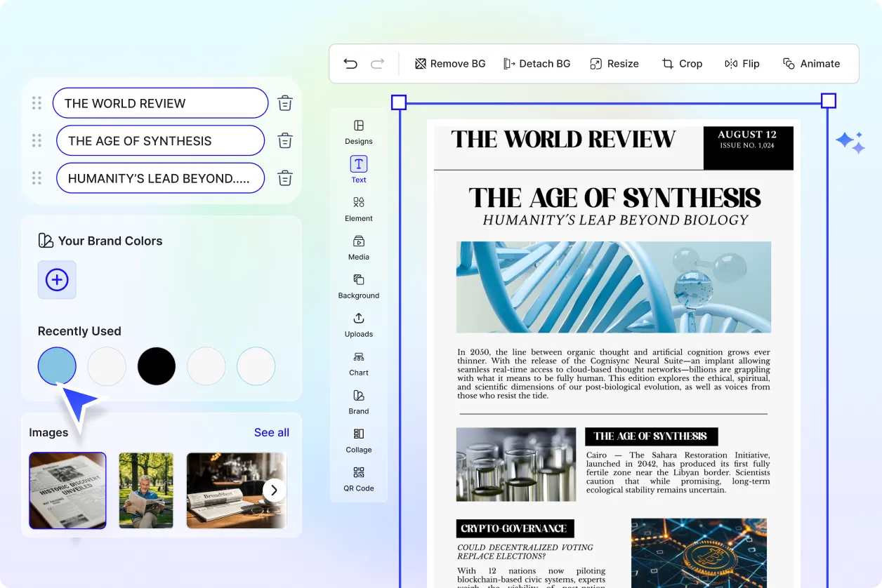Click the undo arrow icon

pos(350,64)
